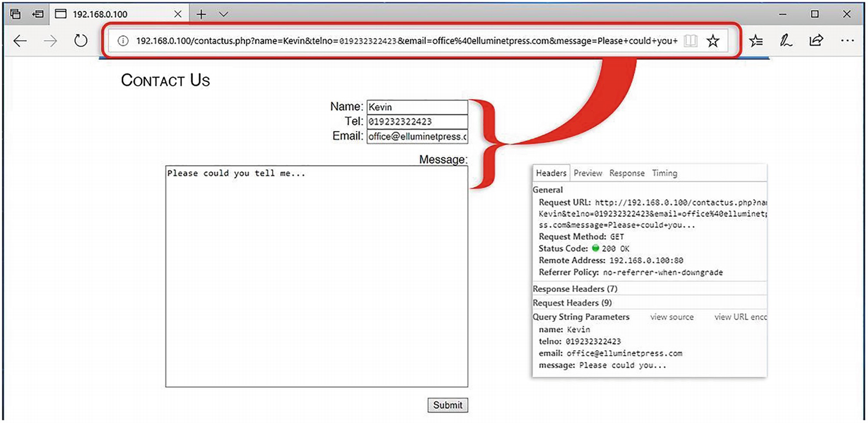Viewport: 868px width, 423px height.
Task: Add page to favorites with star icon
Action: [712, 41]
